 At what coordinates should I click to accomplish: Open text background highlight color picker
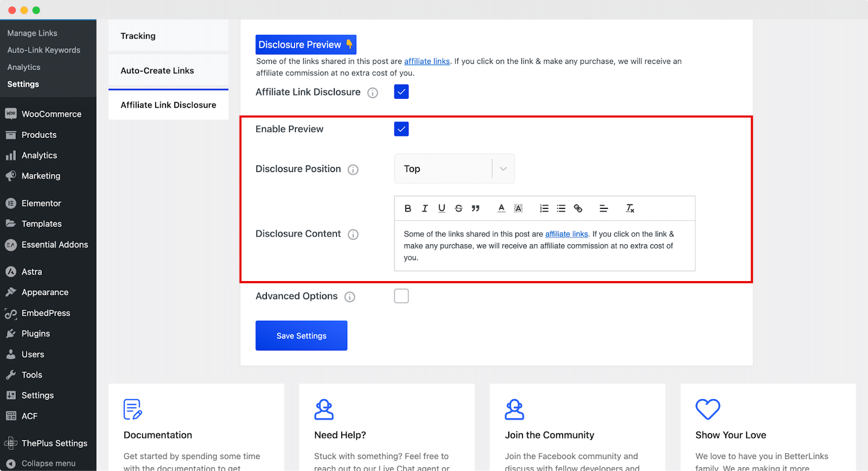518,208
